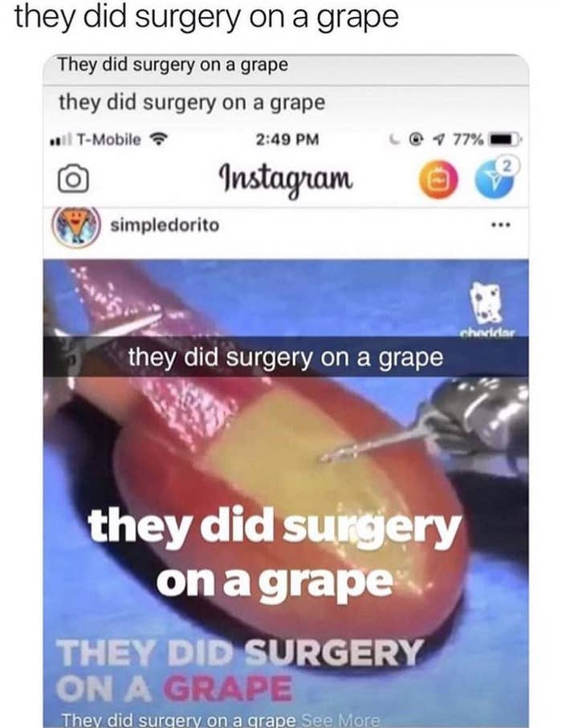Tap the location arrow status icon
The width and height of the screenshot is (562, 728).
click(437, 139)
